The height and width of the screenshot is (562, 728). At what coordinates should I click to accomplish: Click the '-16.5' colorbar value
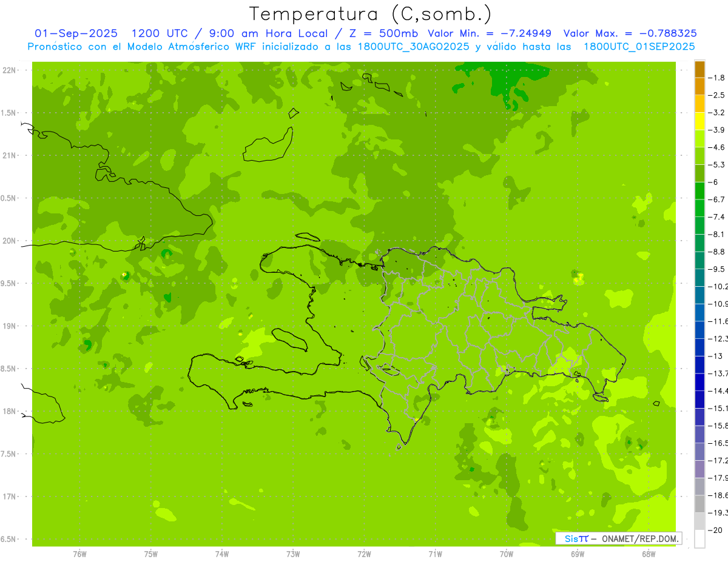(x=718, y=443)
